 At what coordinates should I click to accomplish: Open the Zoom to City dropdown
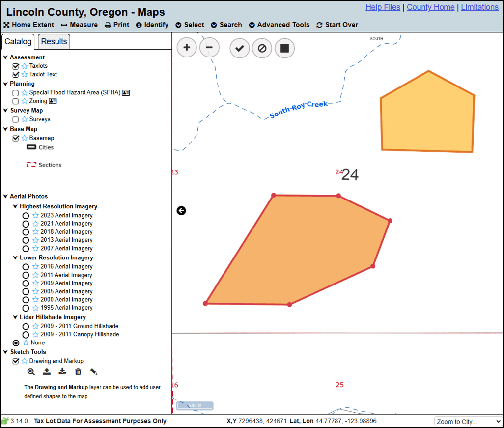[468, 421]
